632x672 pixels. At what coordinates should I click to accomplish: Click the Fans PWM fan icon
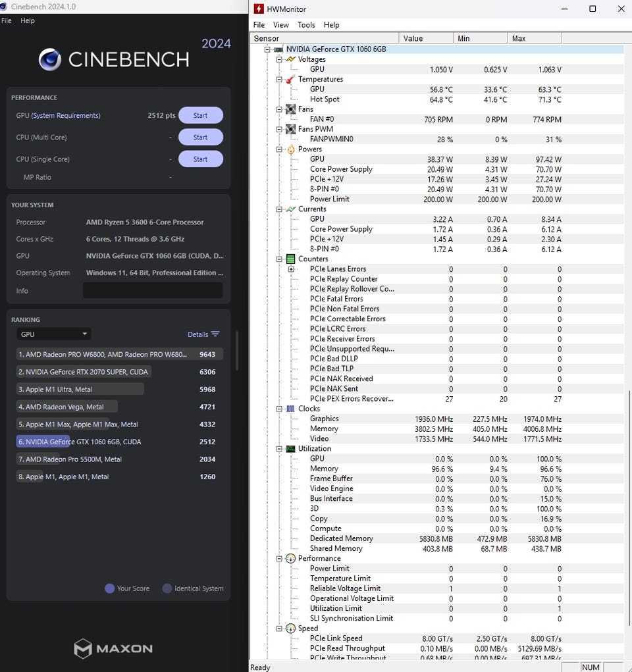(290, 130)
